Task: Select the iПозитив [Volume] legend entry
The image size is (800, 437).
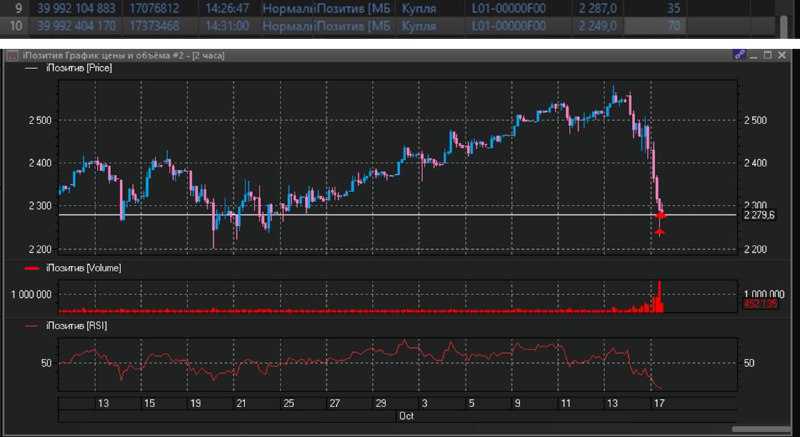Action: (73, 268)
